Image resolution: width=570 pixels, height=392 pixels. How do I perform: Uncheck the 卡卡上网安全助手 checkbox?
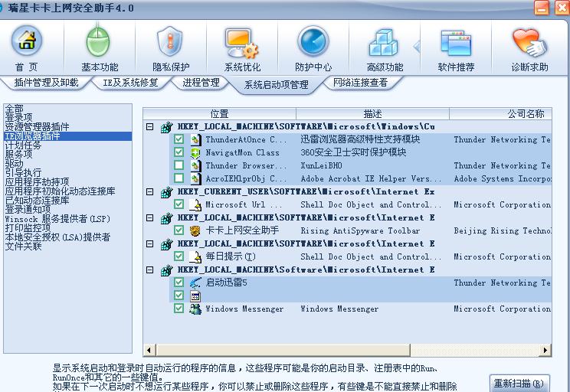(179, 230)
